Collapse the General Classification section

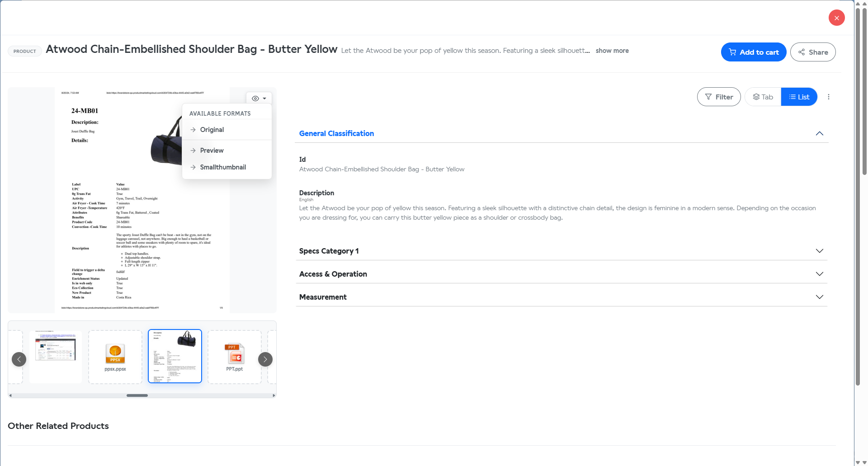pyautogui.click(x=819, y=133)
